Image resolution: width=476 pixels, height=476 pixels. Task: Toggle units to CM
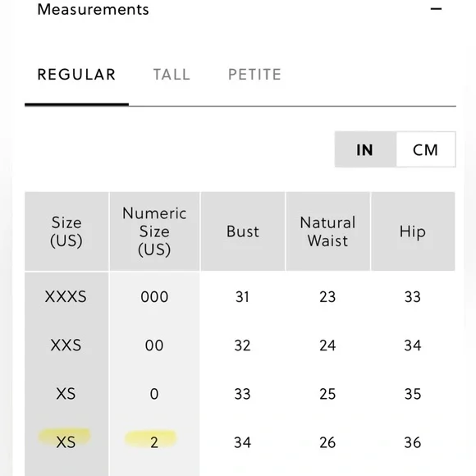click(x=426, y=149)
